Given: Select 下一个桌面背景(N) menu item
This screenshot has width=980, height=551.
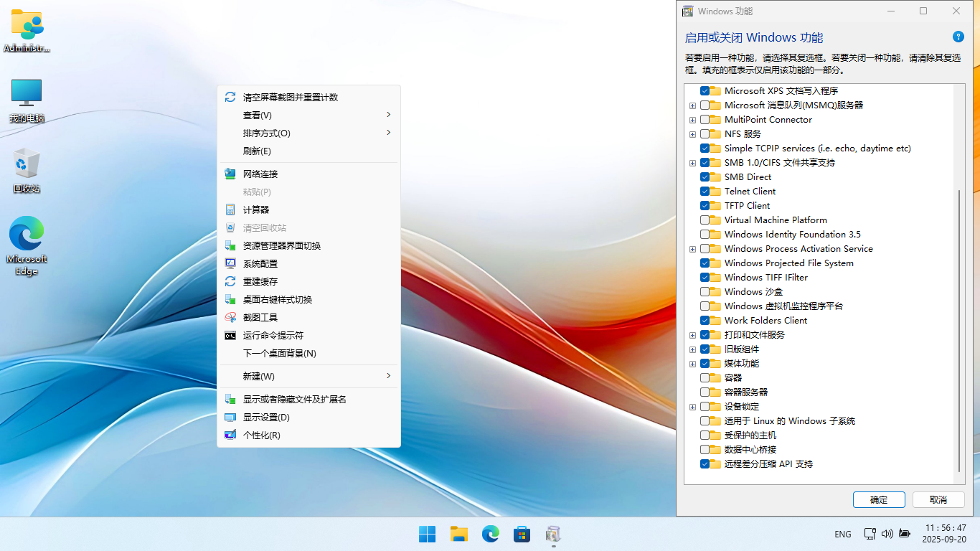Looking at the screenshot, I should [308, 353].
